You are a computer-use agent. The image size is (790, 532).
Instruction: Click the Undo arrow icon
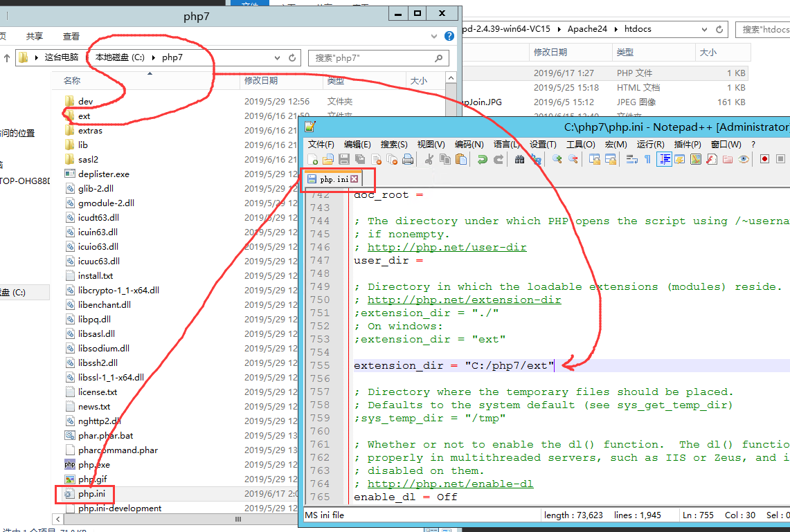[x=482, y=159]
